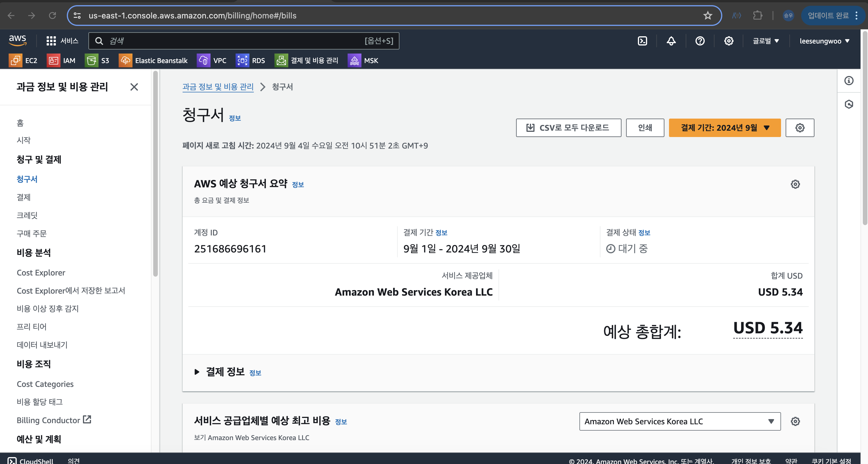Screen dimensions: 868x464
Task: Open the CloudShell terminal icon in header
Action: (642, 41)
